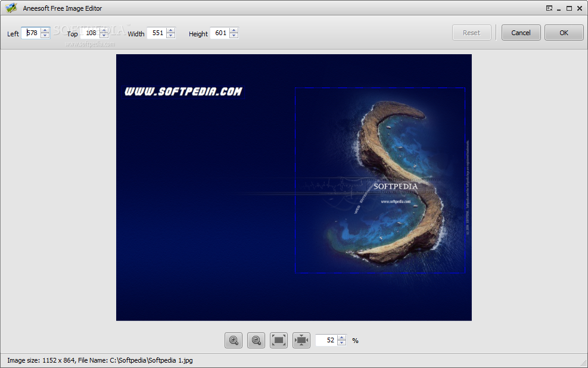The image size is (588, 368).
Task: Focus the Width input field showing 551
Action: [x=157, y=33]
